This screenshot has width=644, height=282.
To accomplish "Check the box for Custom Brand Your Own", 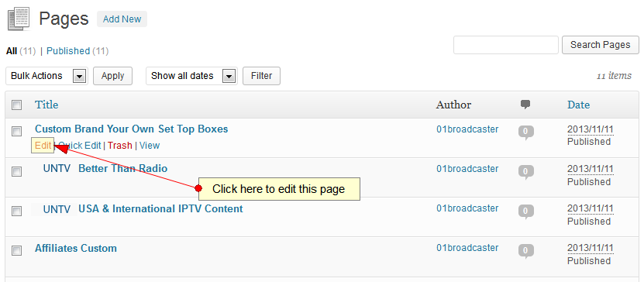I will [x=16, y=132].
